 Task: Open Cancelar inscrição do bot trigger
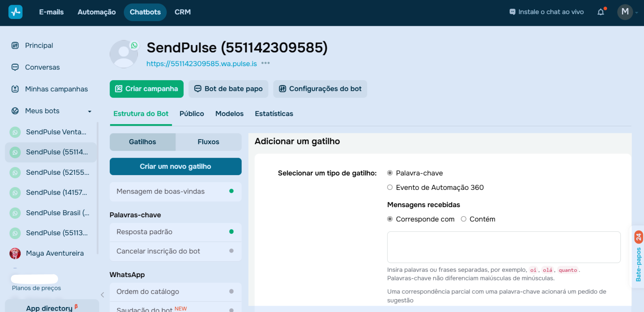[x=175, y=251]
